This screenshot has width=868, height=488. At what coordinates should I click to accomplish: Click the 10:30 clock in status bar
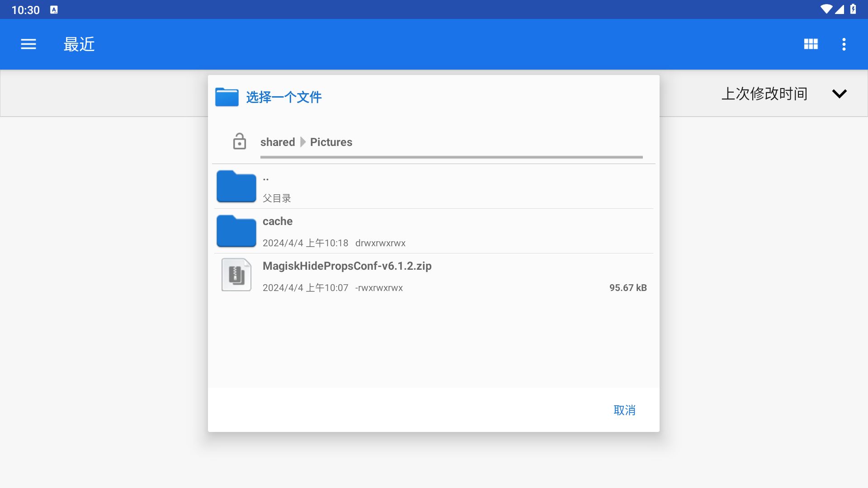(x=26, y=10)
